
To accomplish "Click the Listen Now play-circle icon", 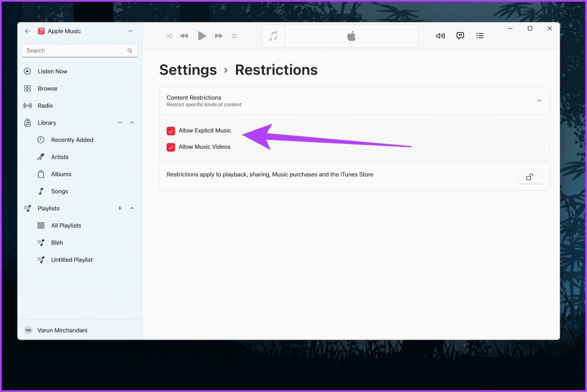I will (28, 71).
